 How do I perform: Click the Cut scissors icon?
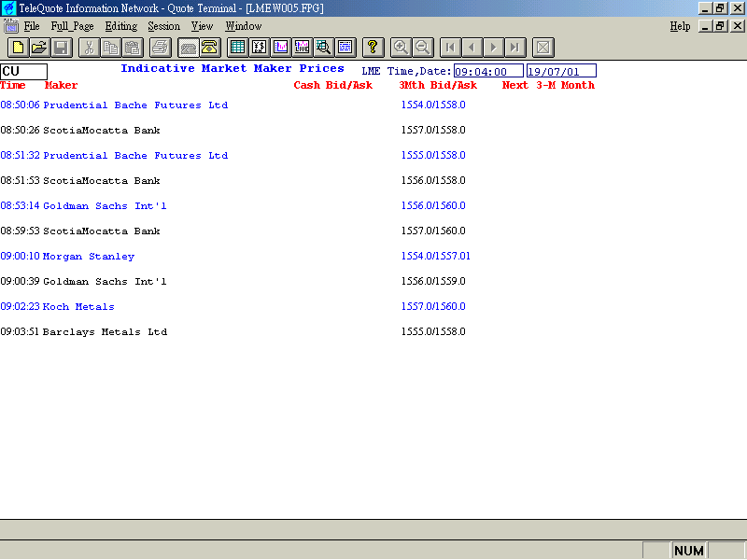click(89, 48)
